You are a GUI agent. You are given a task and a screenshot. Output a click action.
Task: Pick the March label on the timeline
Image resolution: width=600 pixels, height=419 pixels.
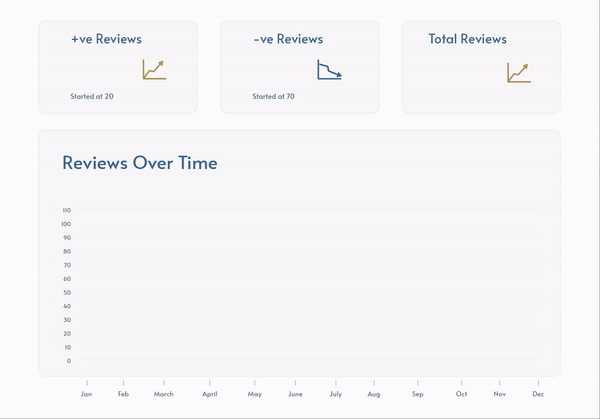(x=163, y=394)
